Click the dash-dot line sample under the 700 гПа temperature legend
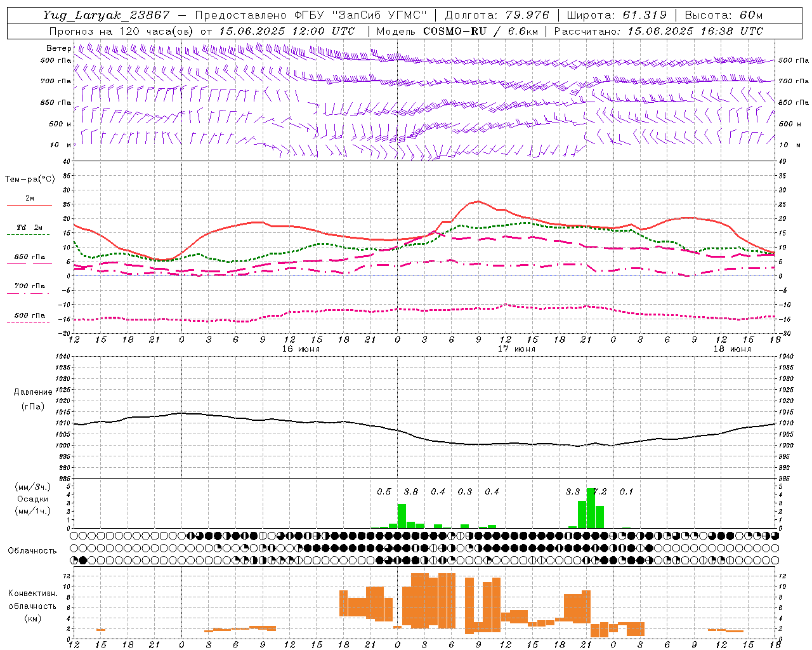This screenshot has height=650, width=812. pyautogui.click(x=29, y=293)
